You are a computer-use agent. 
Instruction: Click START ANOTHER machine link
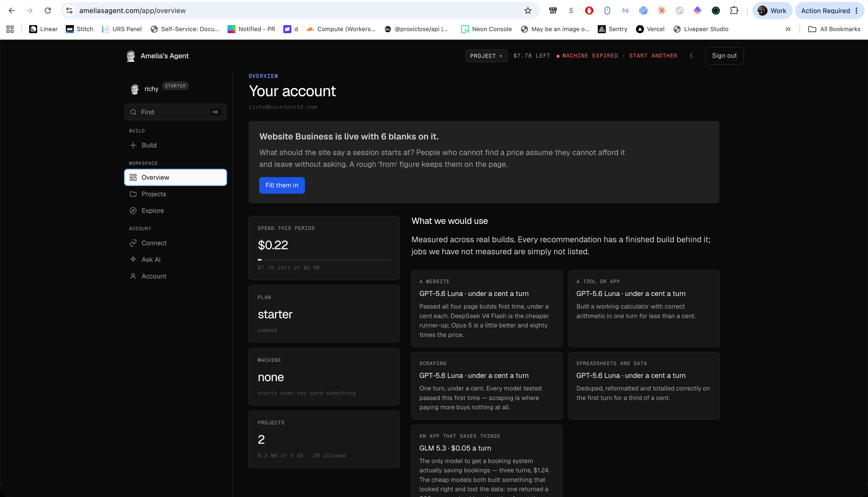pos(653,56)
